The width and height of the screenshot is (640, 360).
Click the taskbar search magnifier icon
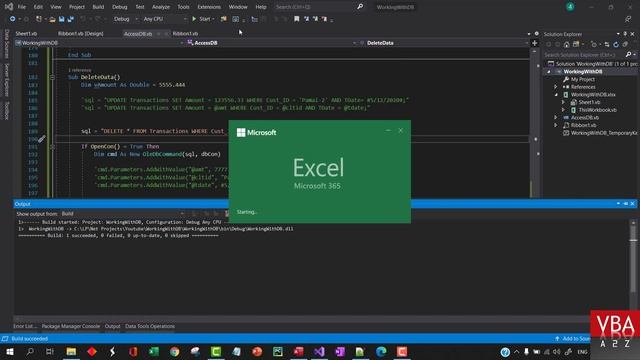[x=30, y=351]
